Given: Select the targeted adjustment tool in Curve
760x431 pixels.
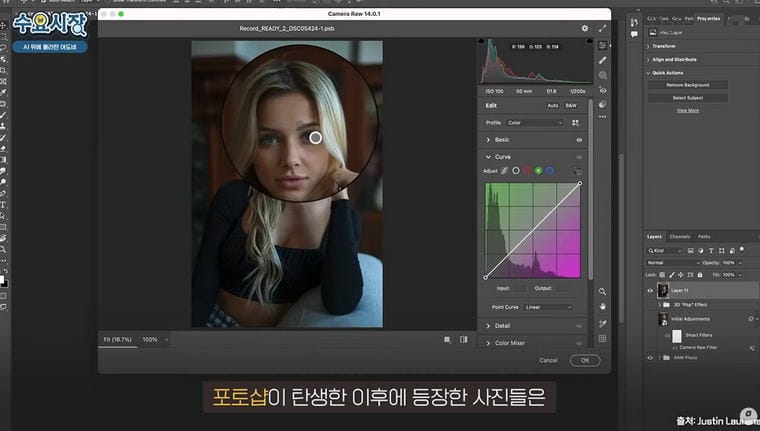Looking at the screenshot, I should [x=577, y=171].
